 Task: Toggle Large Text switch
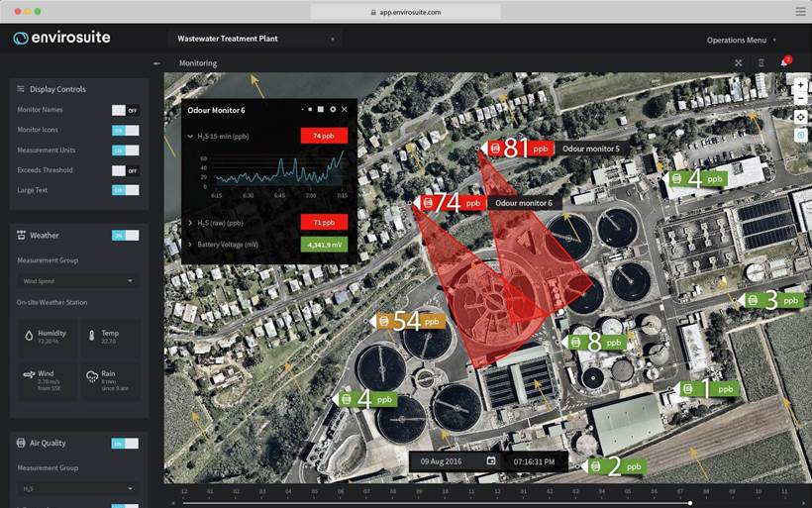(126, 190)
